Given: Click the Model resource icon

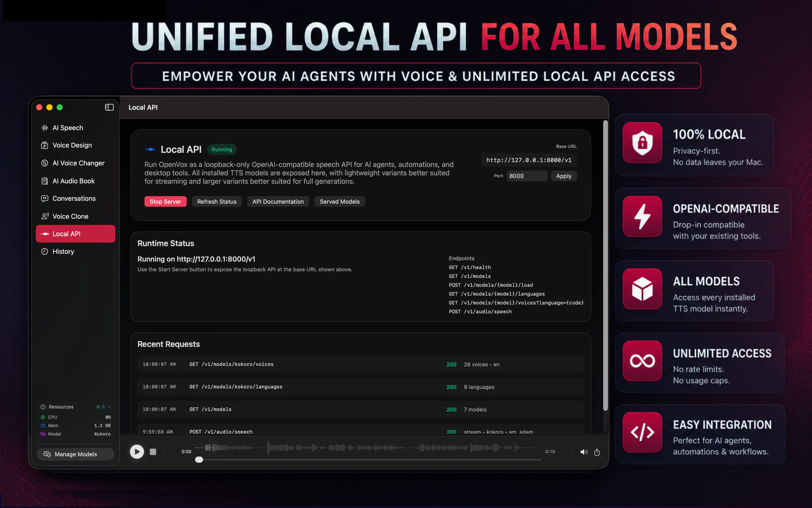Looking at the screenshot, I should [43, 434].
